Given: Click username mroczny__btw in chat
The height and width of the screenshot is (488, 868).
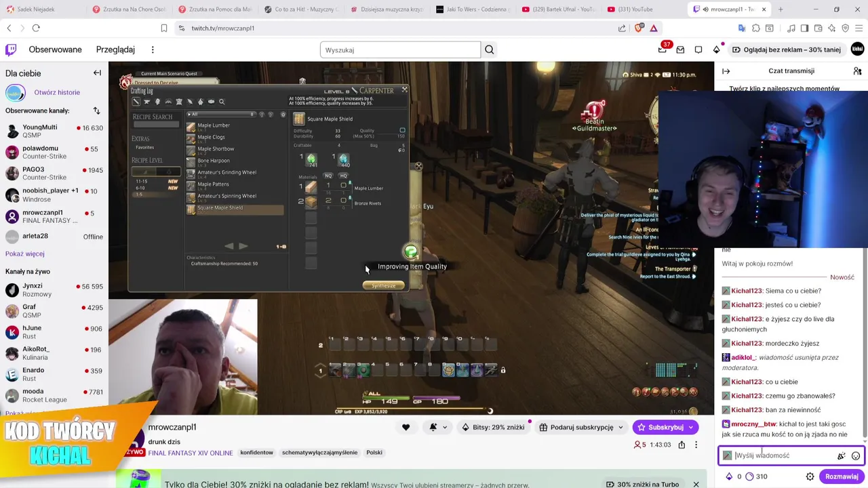Looking at the screenshot, I should (753, 424).
